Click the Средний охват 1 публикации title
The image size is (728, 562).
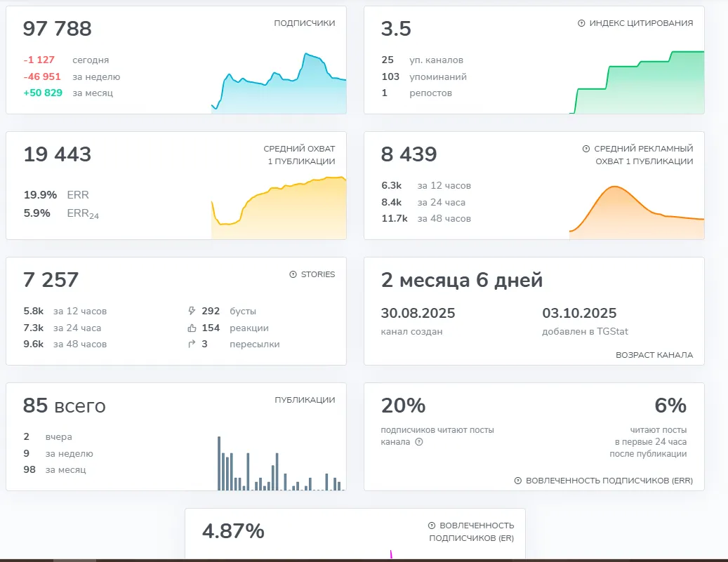300,155
